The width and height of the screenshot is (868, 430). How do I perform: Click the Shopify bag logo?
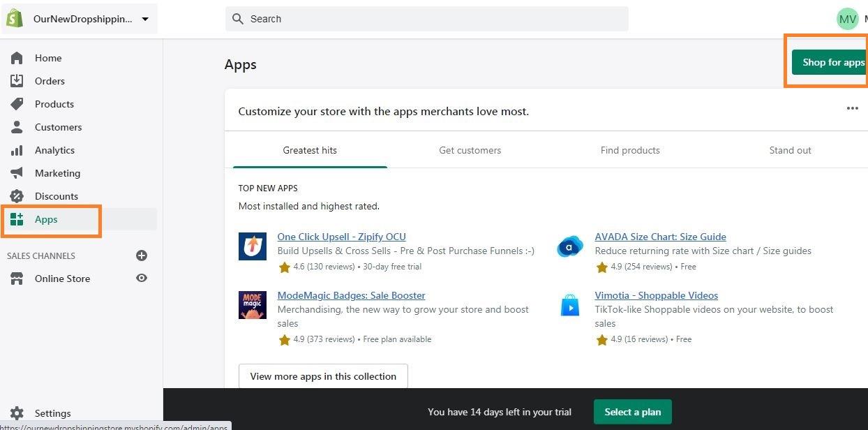[15, 19]
